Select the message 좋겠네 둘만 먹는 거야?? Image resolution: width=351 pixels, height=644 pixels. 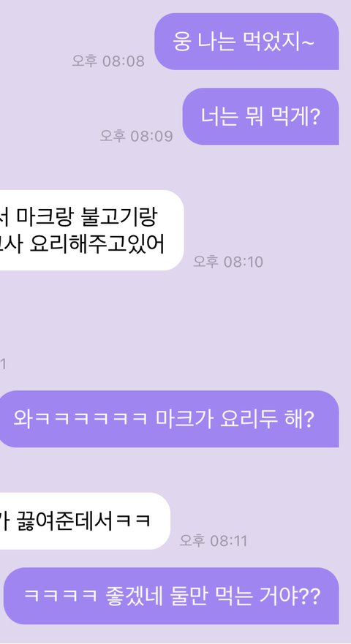171,596
